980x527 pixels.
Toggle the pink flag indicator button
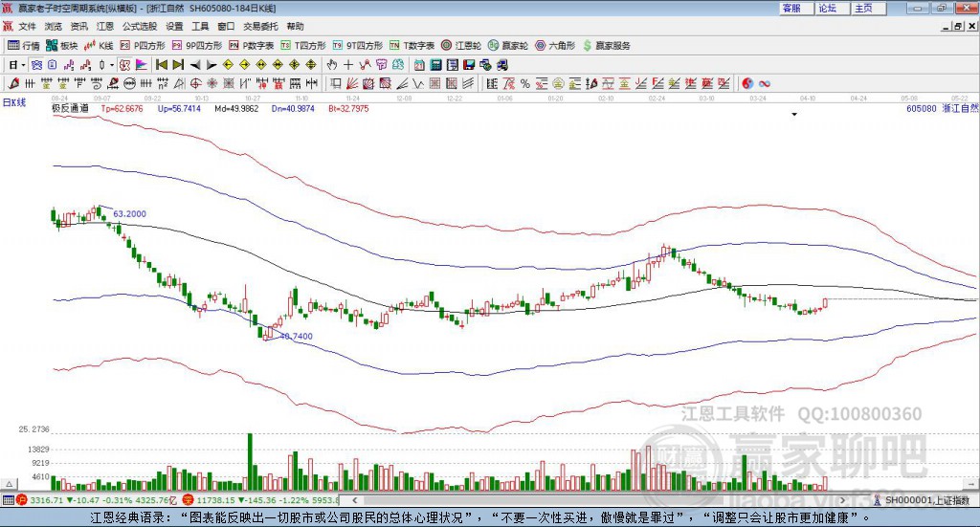tap(142, 65)
